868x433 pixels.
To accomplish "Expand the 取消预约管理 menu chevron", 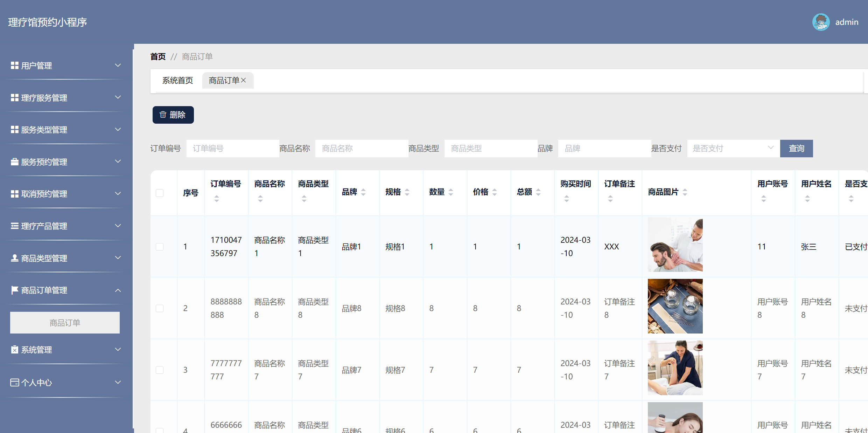I will (118, 194).
